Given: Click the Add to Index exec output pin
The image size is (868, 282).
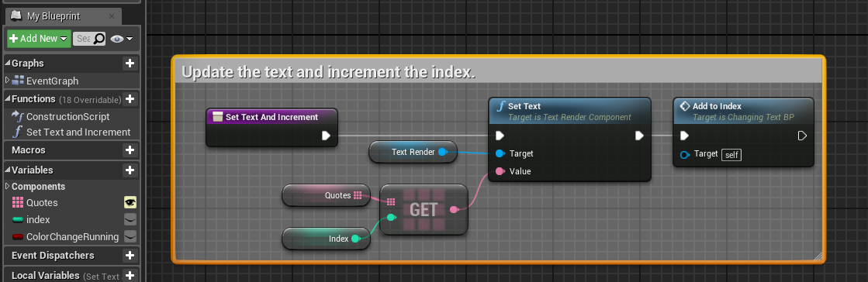Looking at the screenshot, I should point(802,136).
